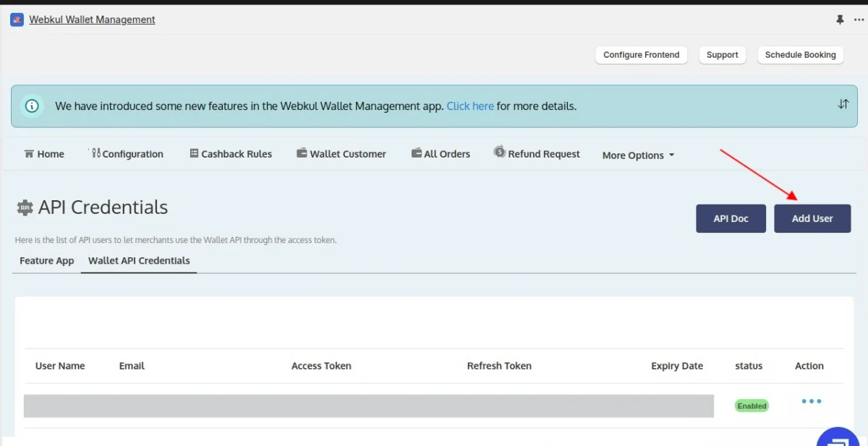Collapse the banner using the arrows icon
Image resolution: width=868 pixels, height=446 pixels.
(843, 104)
